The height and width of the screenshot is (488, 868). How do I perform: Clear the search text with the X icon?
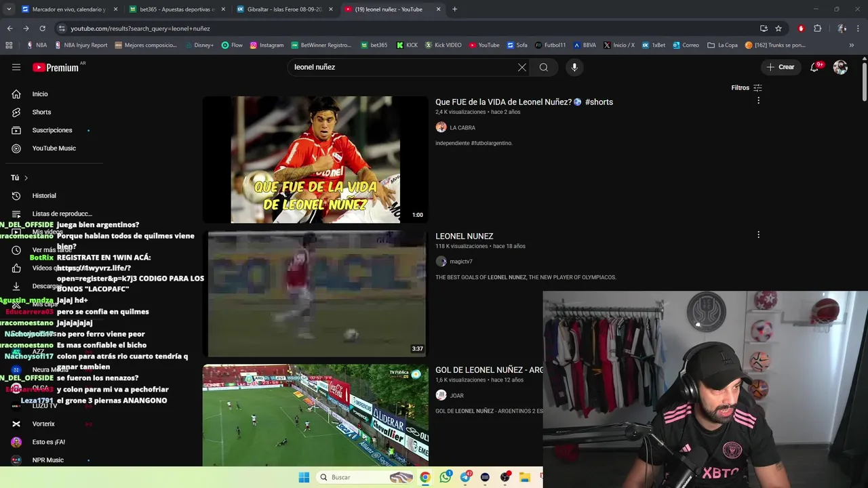(x=522, y=67)
